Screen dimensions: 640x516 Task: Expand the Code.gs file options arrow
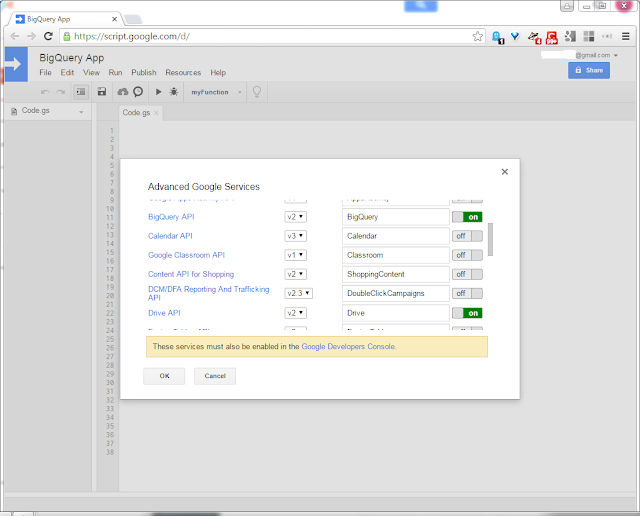pyautogui.click(x=81, y=112)
